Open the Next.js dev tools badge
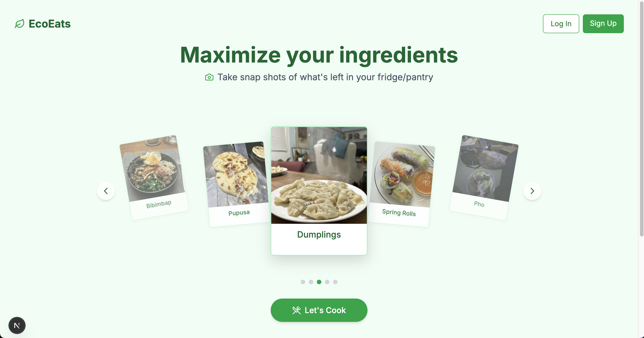Image resolution: width=644 pixels, height=338 pixels. 17,325
